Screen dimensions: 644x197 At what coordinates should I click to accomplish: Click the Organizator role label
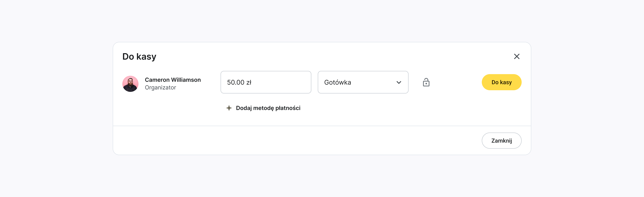pos(160,88)
